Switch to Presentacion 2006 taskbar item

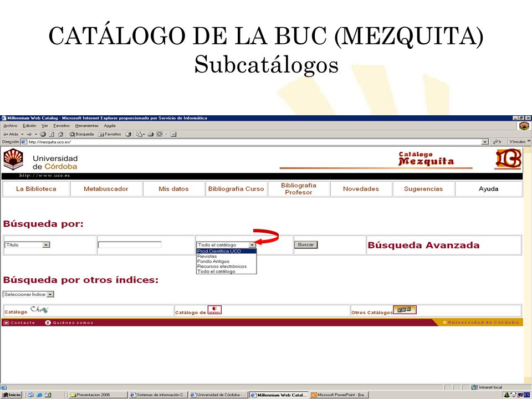click(98, 395)
